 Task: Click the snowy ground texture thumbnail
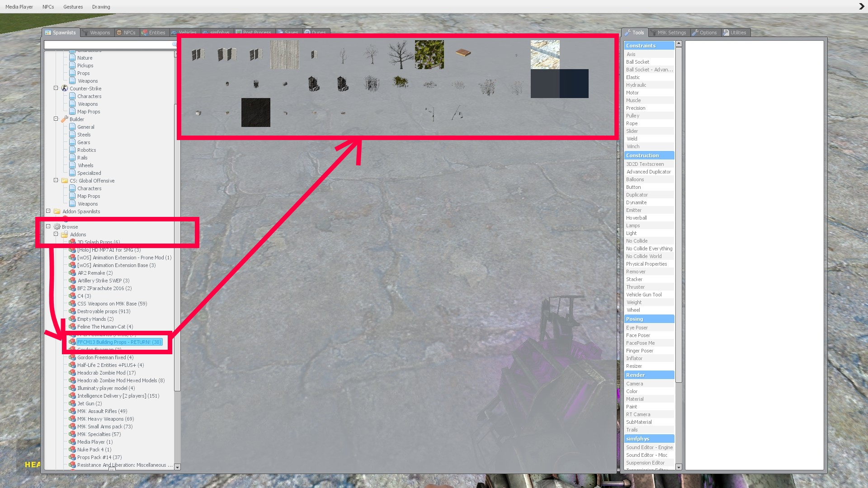[545, 55]
